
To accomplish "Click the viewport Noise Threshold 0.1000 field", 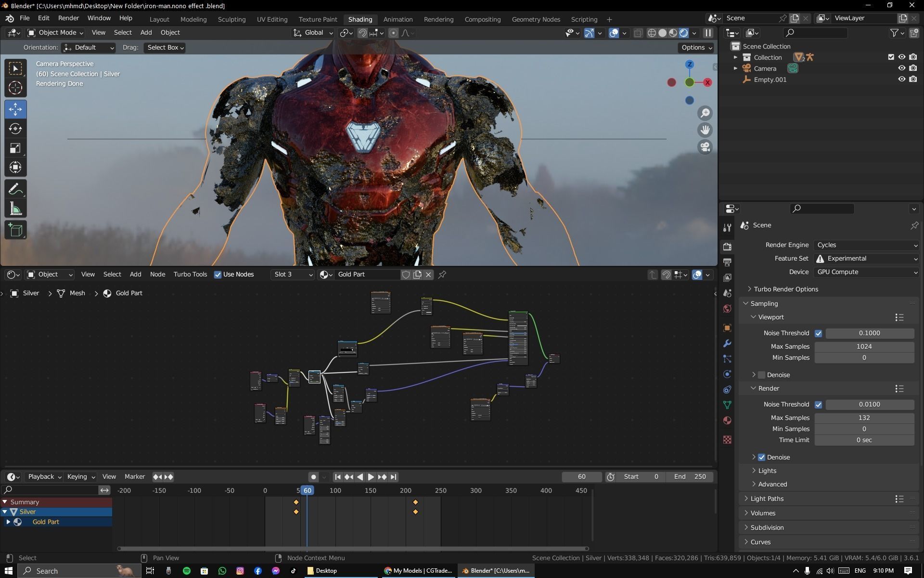I will pos(869,333).
